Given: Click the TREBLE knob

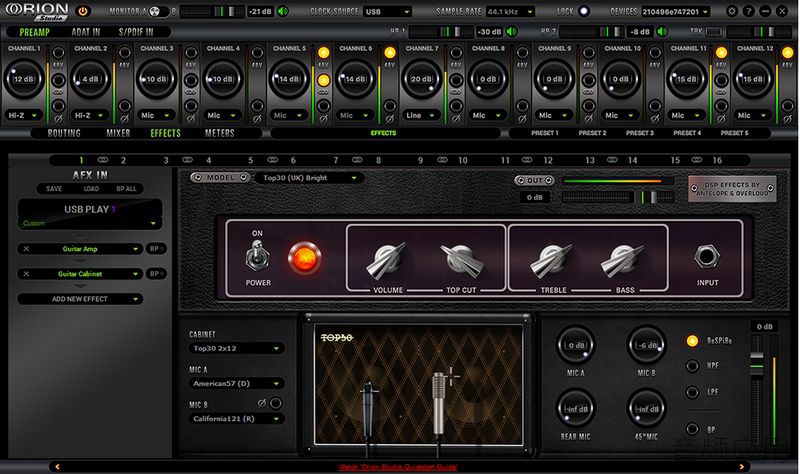Looking at the screenshot, I should [551, 260].
